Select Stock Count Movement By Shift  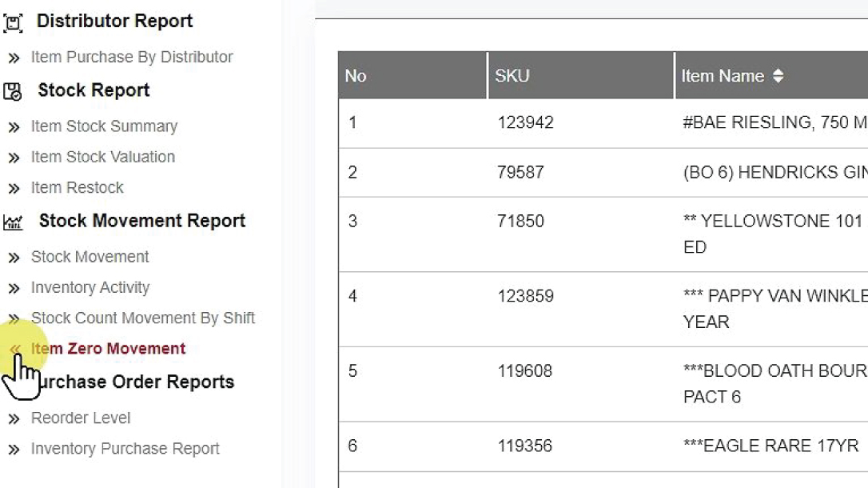click(x=142, y=318)
